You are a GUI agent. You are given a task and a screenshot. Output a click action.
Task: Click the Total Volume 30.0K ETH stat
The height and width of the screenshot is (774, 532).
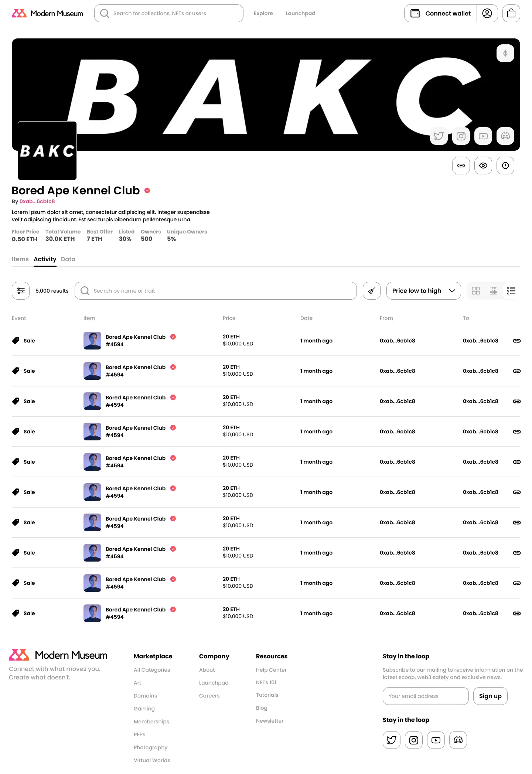pos(63,235)
